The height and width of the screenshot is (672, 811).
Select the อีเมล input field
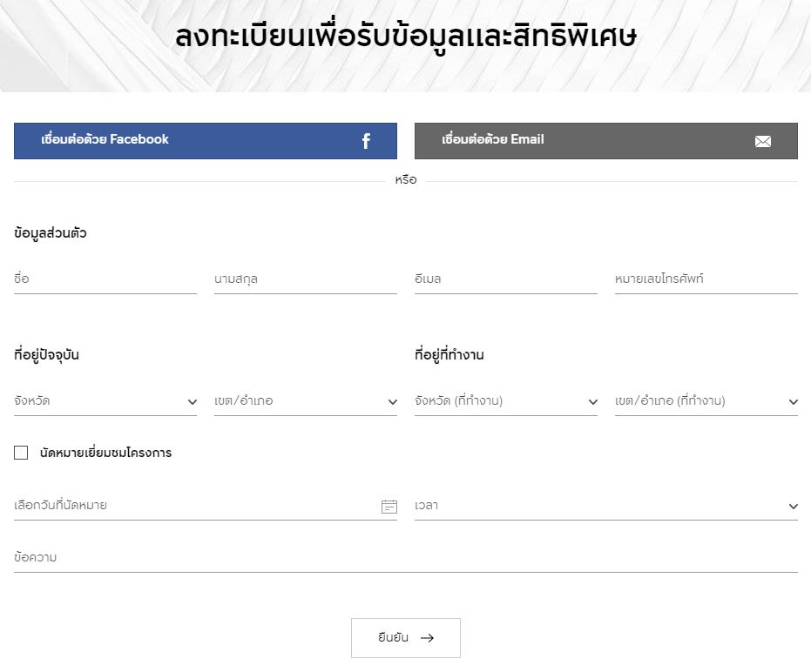506,279
